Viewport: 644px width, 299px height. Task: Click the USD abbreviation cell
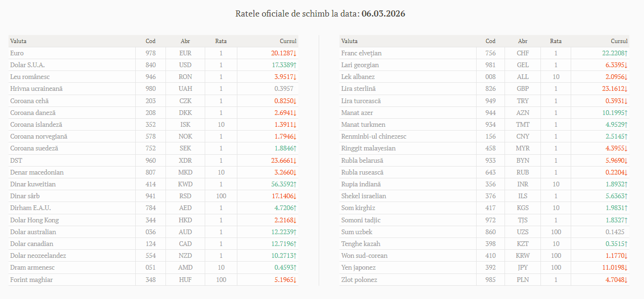pyautogui.click(x=185, y=65)
